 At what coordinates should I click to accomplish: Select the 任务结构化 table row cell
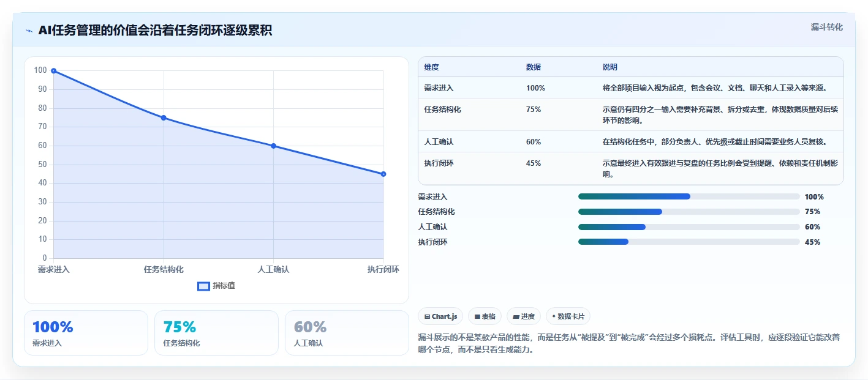(442, 109)
